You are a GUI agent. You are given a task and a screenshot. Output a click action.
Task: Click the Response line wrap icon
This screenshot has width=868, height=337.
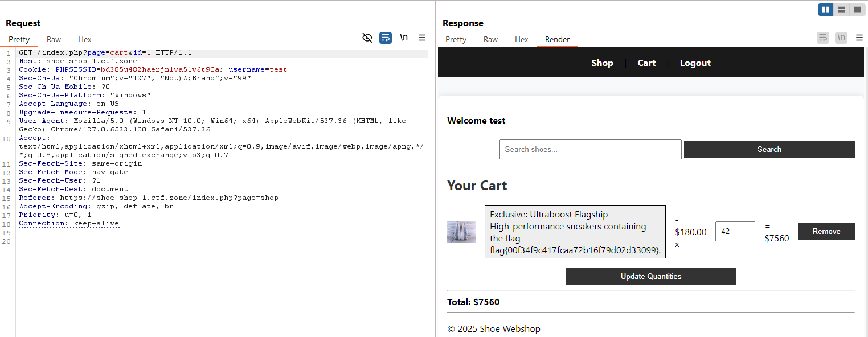(823, 38)
